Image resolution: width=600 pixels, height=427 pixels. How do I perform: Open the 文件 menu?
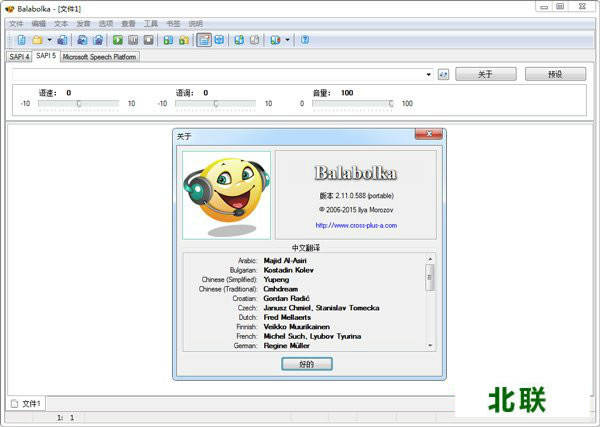tap(16, 24)
